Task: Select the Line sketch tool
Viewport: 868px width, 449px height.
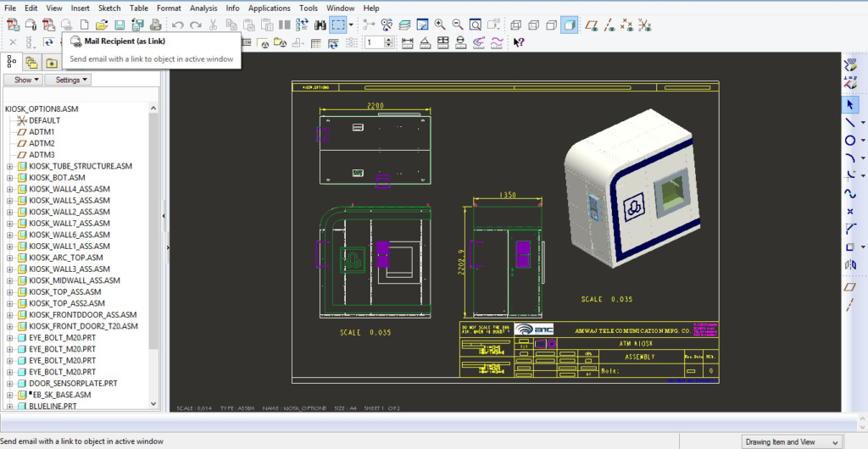Action: tap(850, 122)
